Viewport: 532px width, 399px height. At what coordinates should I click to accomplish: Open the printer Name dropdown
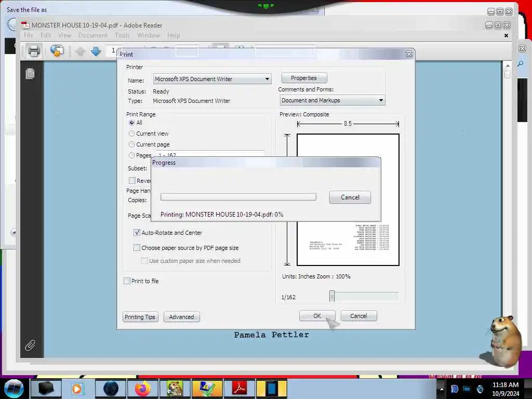coord(212,79)
